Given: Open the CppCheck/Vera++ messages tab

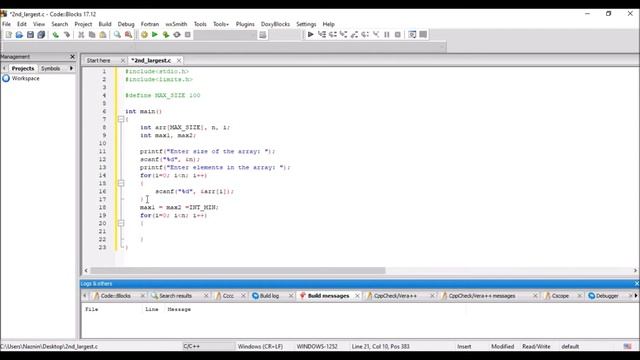Looking at the screenshot, I should [482, 296].
